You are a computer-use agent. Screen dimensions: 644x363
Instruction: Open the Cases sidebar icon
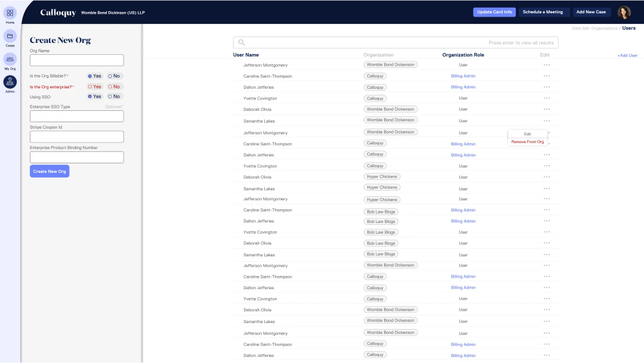pos(10,36)
